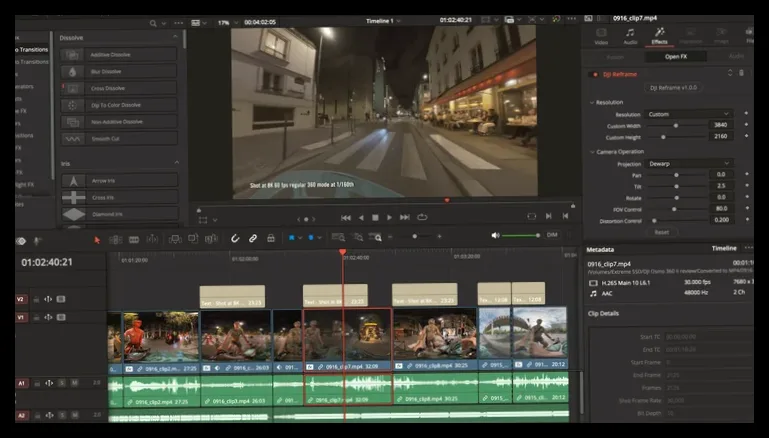Adjust the timeline zoom slider
This screenshot has height=438, width=769.
pyautogui.click(x=414, y=236)
